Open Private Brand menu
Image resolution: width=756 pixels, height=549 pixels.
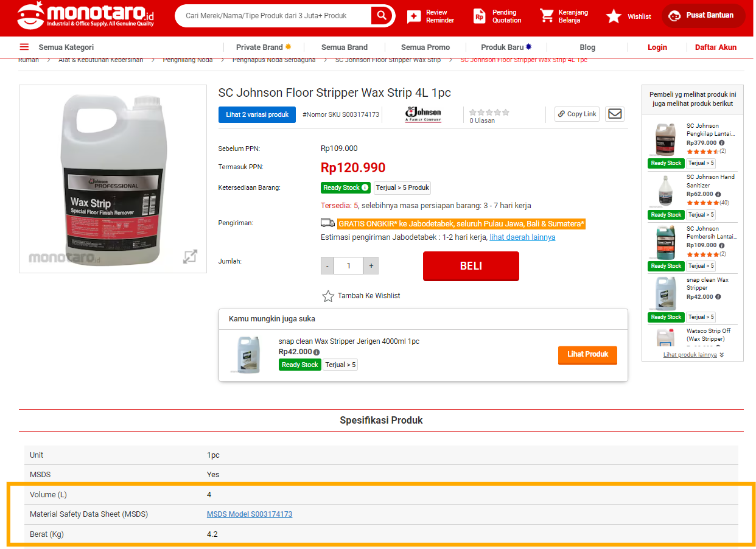pyautogui.click(x=264, y=47)
